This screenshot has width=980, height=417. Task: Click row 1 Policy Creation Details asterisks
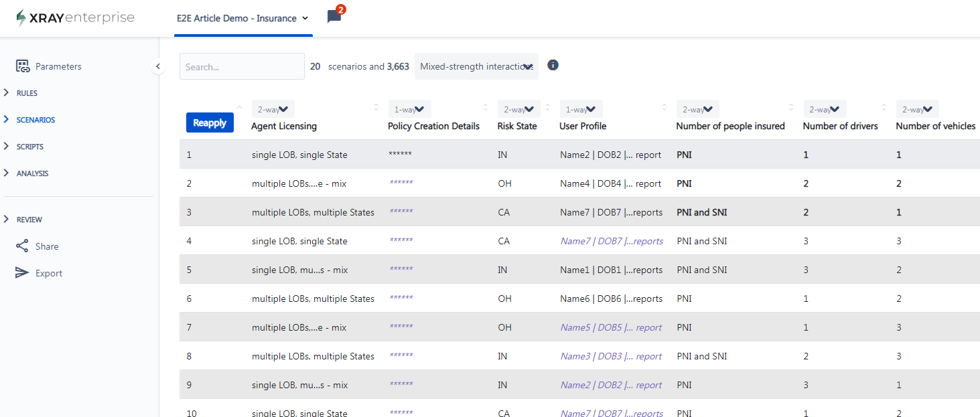point(400,155)
